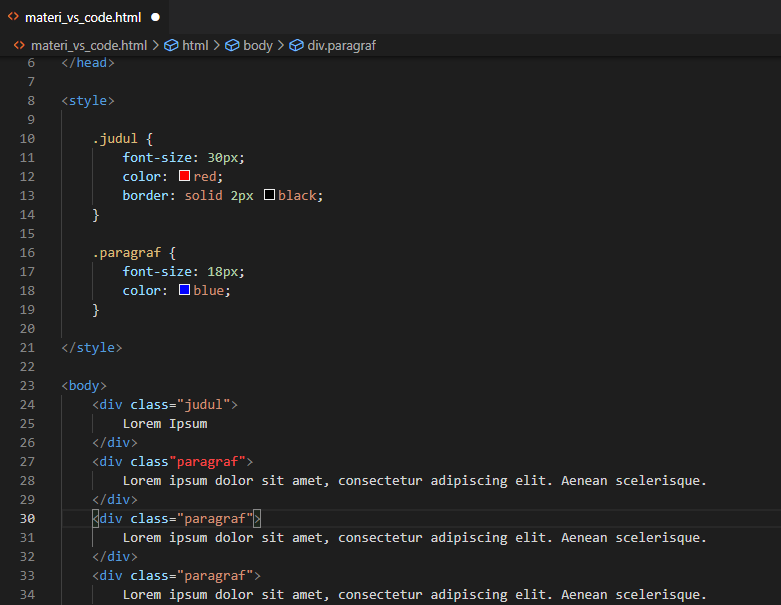Click breadcrumb chevron after body
The width and height of the screenshot is (781, 605).
point(281,46)
